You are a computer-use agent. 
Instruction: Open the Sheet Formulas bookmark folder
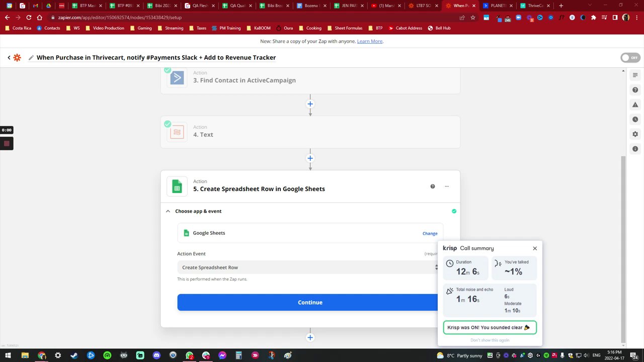pyautogui.click(x=345, y=28)
